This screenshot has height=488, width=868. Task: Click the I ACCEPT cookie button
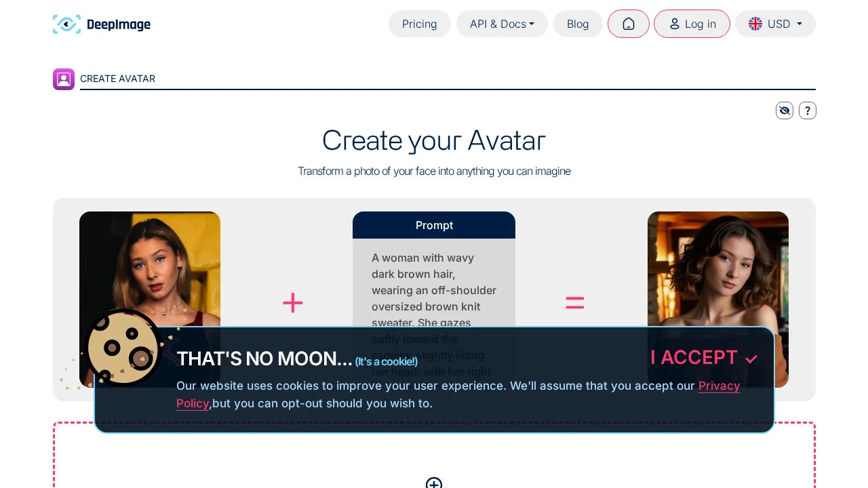click(x=694, y=358)
